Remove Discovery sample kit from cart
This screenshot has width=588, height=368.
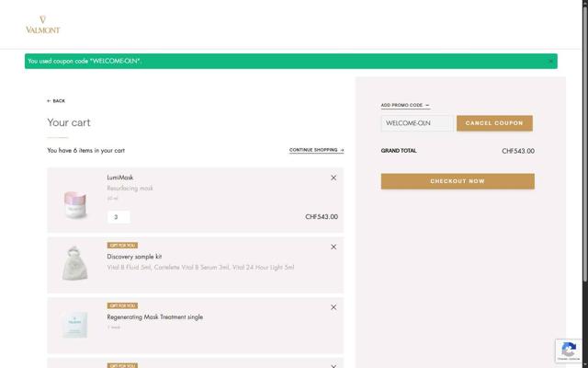(x=334, y=247)
